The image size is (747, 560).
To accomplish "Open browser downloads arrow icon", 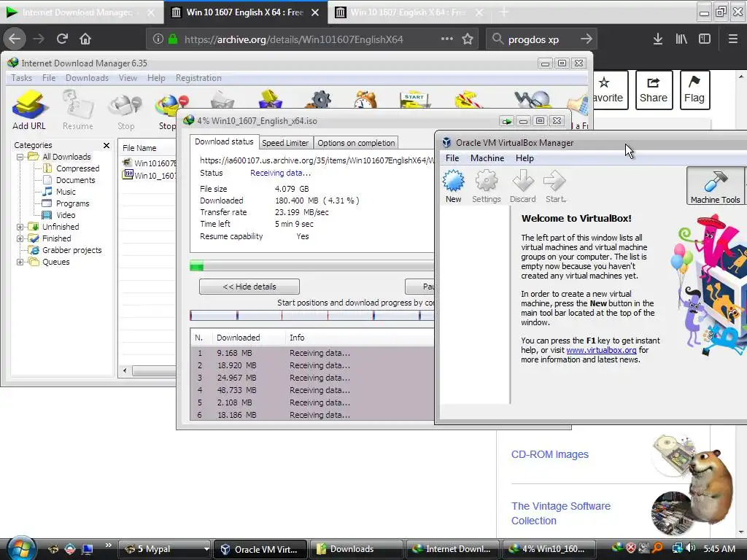I will 657,39.
